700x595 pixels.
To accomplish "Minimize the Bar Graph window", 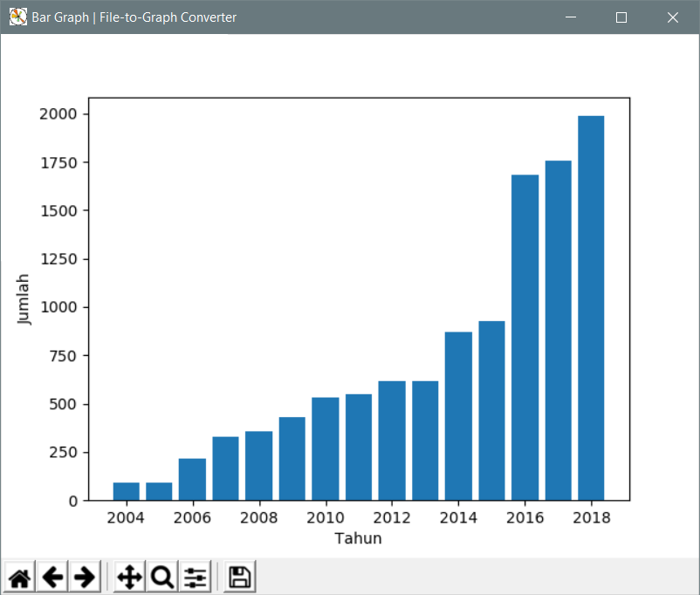I will point(571,17).
